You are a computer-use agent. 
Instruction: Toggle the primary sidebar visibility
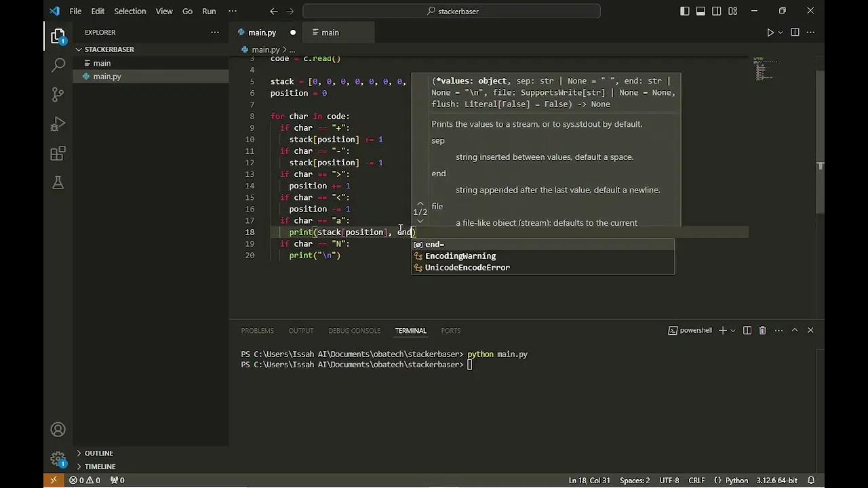[686, 11]
